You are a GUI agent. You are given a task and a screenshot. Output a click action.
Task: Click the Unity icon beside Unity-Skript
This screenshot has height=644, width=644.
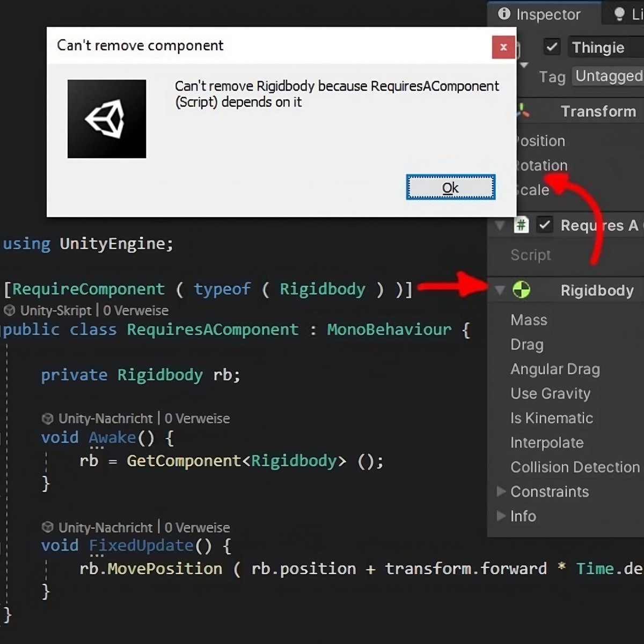(9, 310)
